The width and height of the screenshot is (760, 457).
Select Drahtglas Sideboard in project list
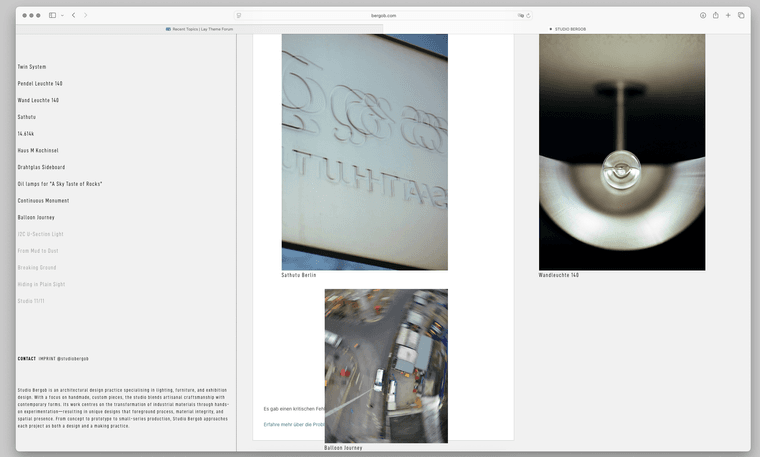click(41, 167)
